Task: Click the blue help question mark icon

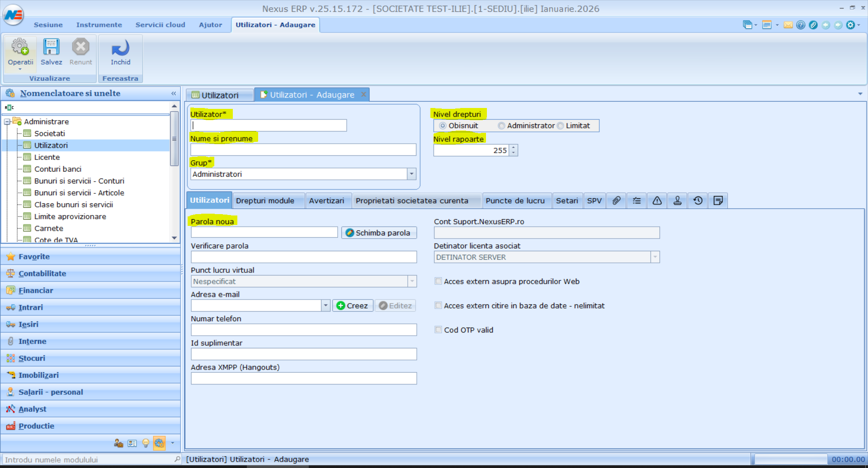Action: click(801, 25)
